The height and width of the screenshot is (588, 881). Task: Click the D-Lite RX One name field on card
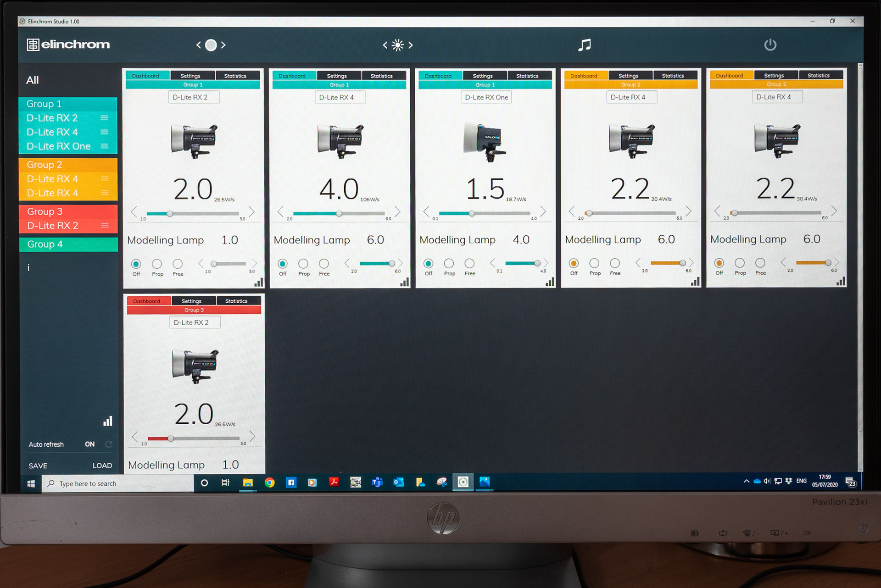tap(486, 97)
